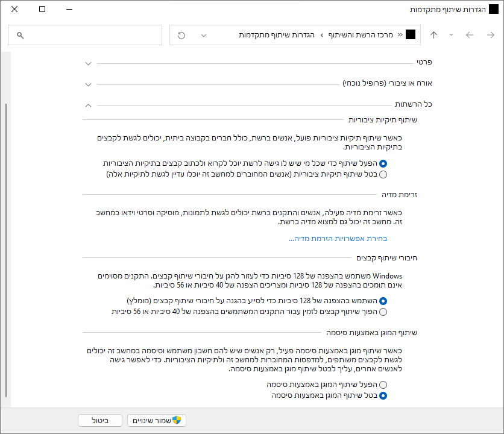Select 'הפעל שיתוף' public folder sharing option
The height and width of the screenshot is (434, 504).
pyautogui.click(x=383, y=163)
